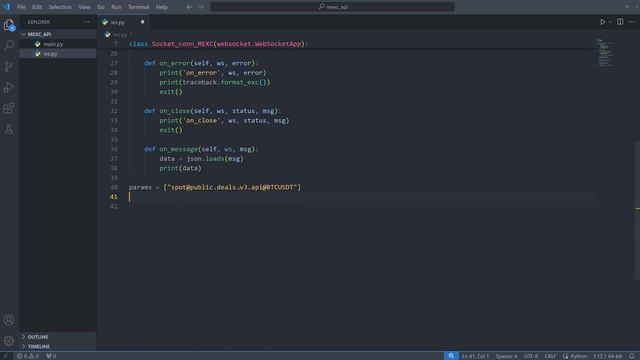The height and width of the screenshot is (360, 640).
Task: Open the Selection menu
Action: [x=60, y=7]
